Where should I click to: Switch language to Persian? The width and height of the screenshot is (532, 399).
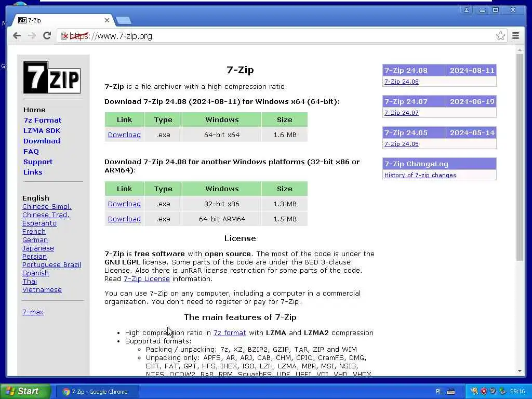coord(34,257)
